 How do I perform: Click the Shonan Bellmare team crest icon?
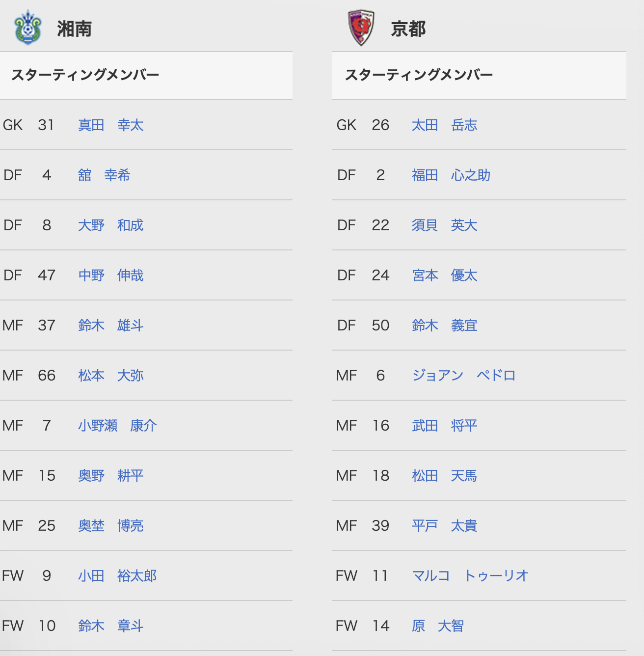pyautogui.click(x=28, y=28)
